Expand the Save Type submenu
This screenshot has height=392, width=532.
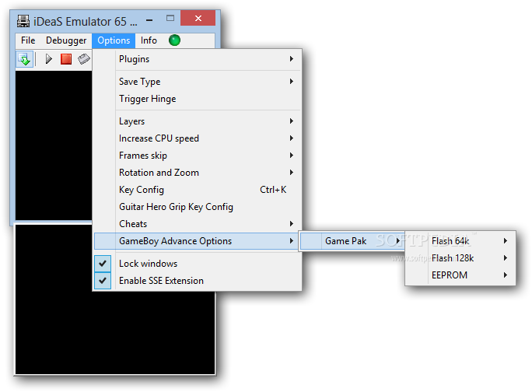[197, 82]
